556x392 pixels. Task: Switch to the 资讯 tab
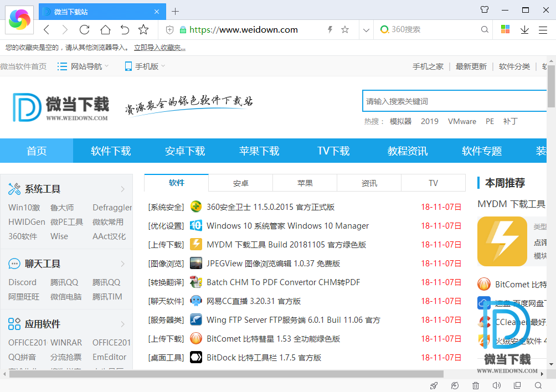pos(369,183)
